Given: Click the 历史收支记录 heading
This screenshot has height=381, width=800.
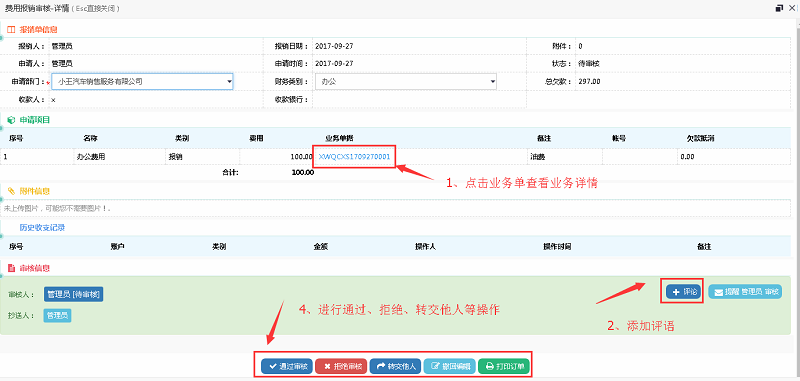Looking at the screenshot, I should [x=42, y=227].
